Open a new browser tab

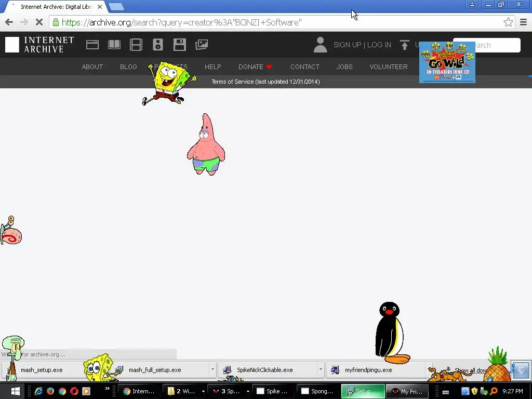[x=117, y=7]
